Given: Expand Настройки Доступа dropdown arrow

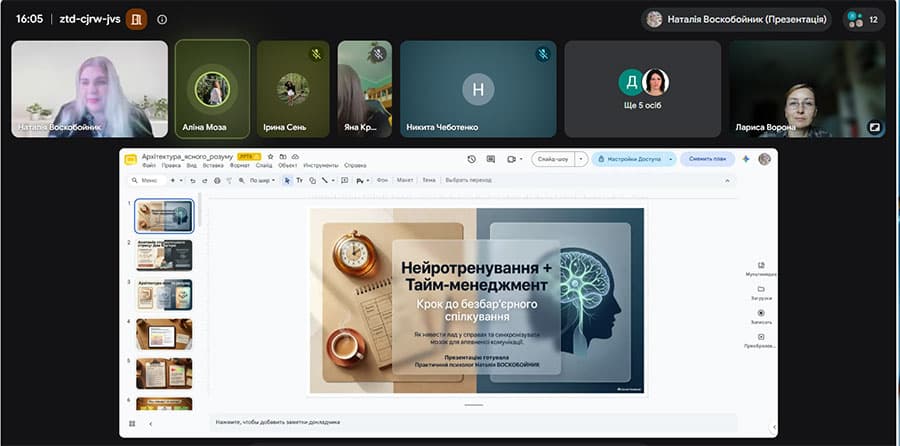Looking at the screenshot, I should (x=670, y=159).
